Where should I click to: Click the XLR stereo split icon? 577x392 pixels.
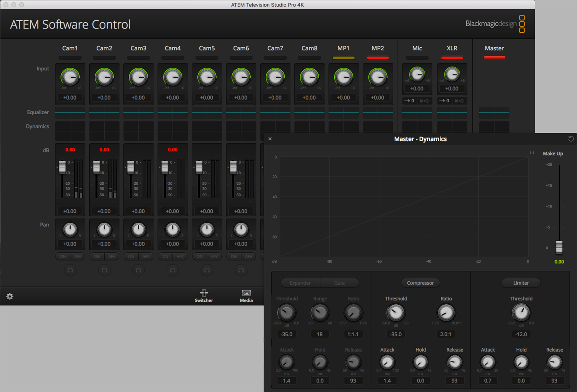(x=459, y=101)
